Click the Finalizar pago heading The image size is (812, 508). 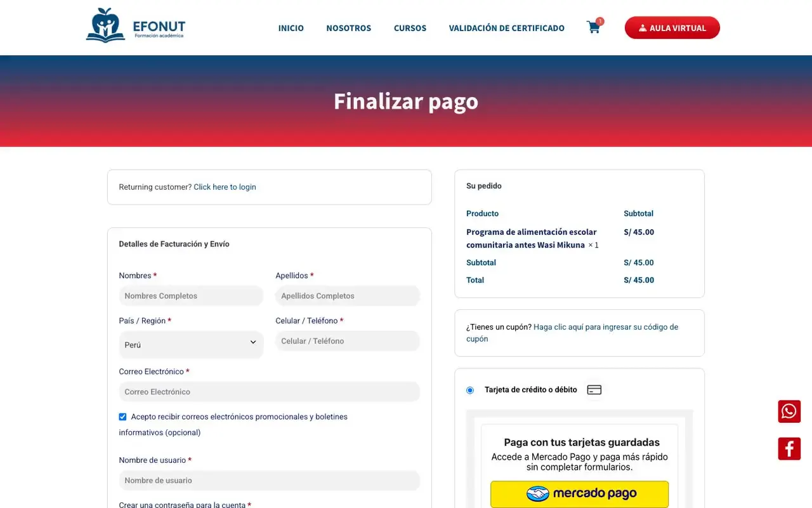pyautogui.click(x=406, y=102)
